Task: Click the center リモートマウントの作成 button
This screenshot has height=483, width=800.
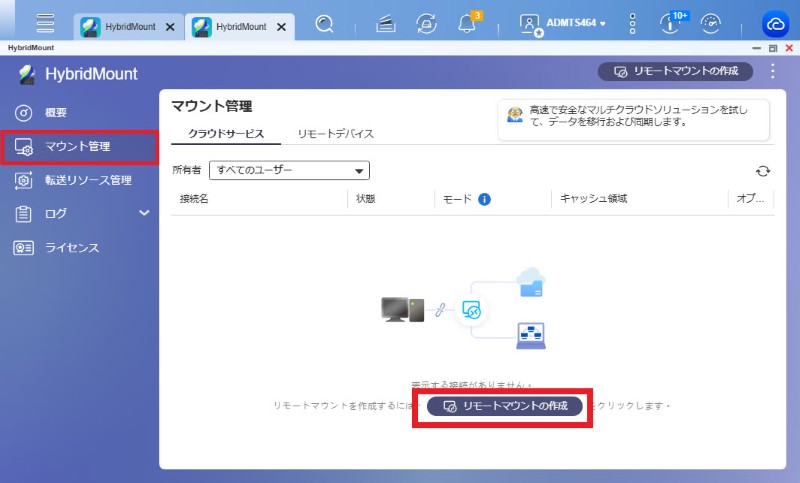Action: click(505, 406)
